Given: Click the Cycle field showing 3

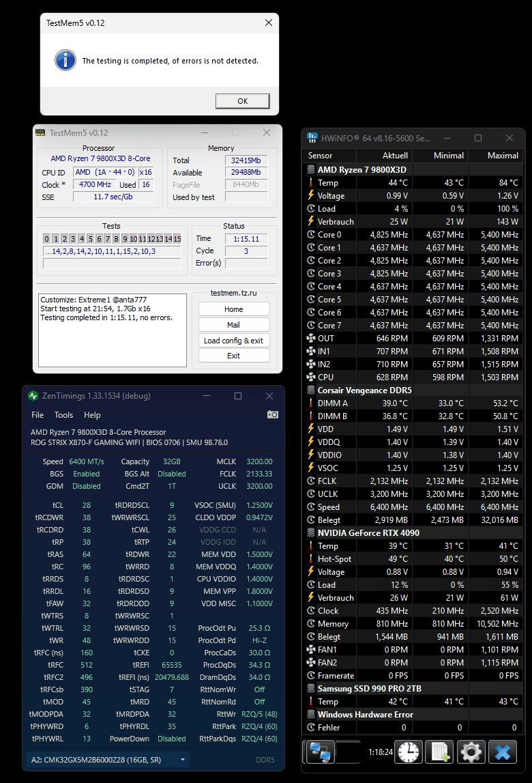Looking at the screenshot, I should click(246, 251).
